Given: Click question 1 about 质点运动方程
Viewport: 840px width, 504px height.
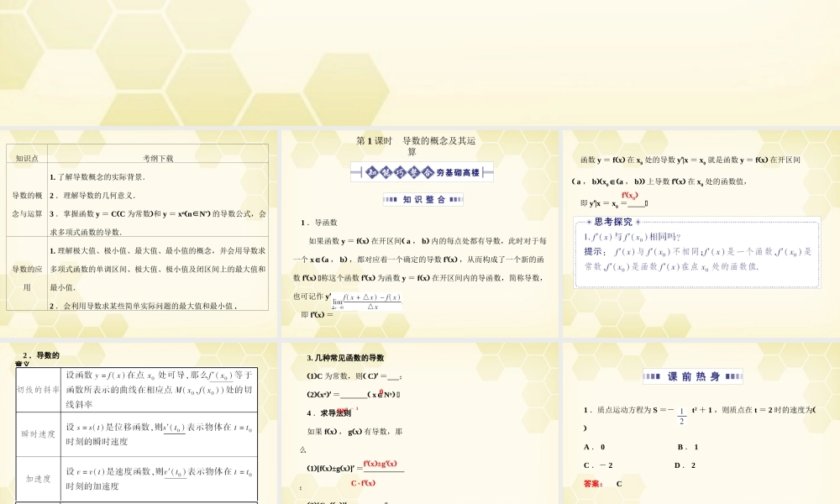Looking at the screenshot, I should click(x=700, y=417).
